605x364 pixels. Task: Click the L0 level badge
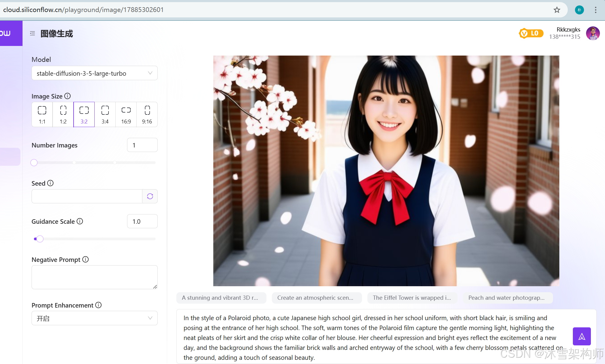531,33
